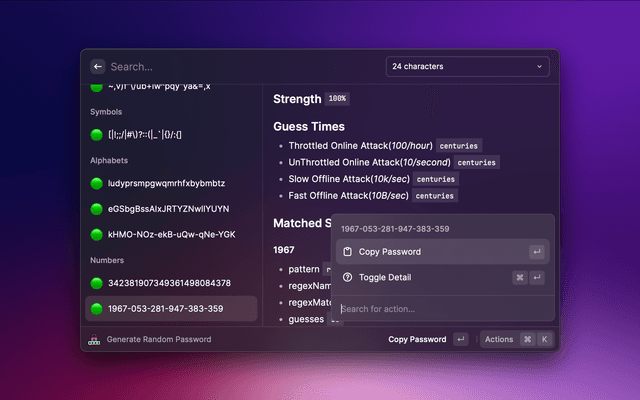The image size is (640, 400).
Task: Open the Actions menu in footer
Action: (516, 340)
